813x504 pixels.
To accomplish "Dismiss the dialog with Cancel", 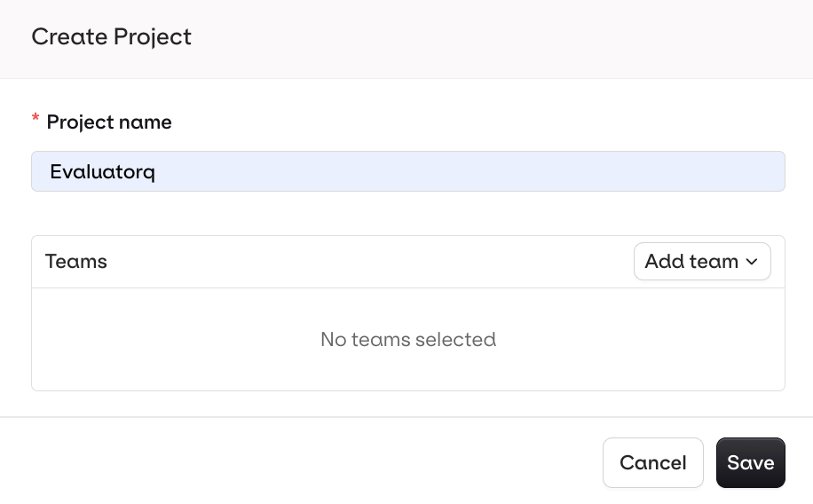I will pos(652,462).
